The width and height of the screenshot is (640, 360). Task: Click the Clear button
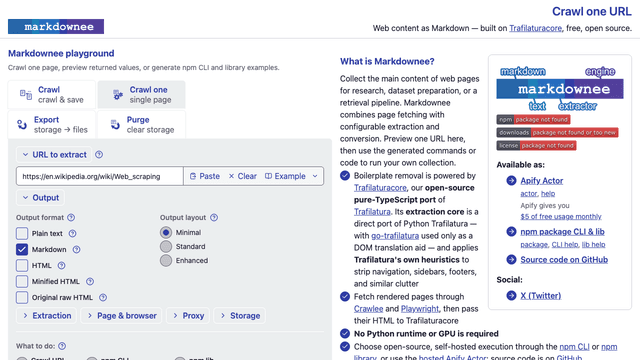click(x=242, y=176)
